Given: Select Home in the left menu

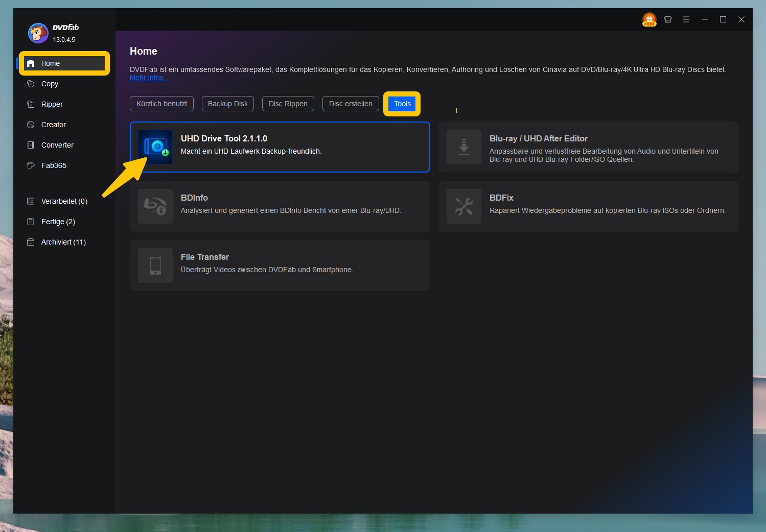Looking at the screenshot, I should tap(50, 63).
